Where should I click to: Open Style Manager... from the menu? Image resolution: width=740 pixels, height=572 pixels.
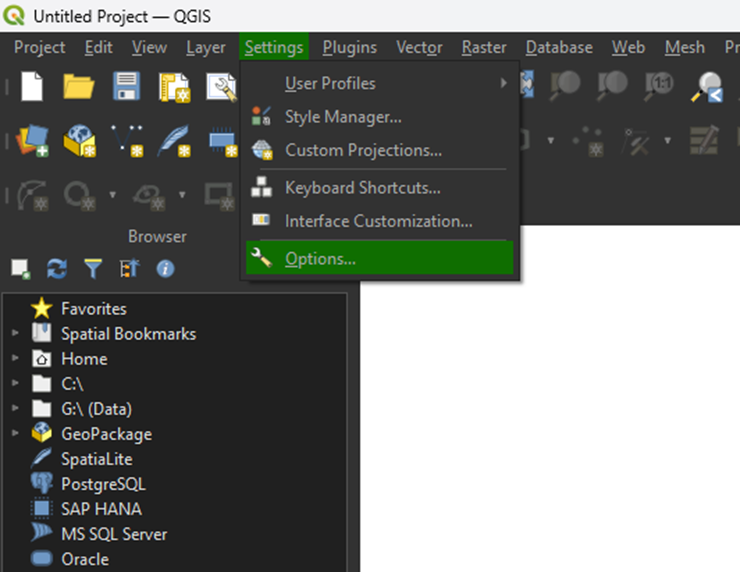(x=343, y=117)
